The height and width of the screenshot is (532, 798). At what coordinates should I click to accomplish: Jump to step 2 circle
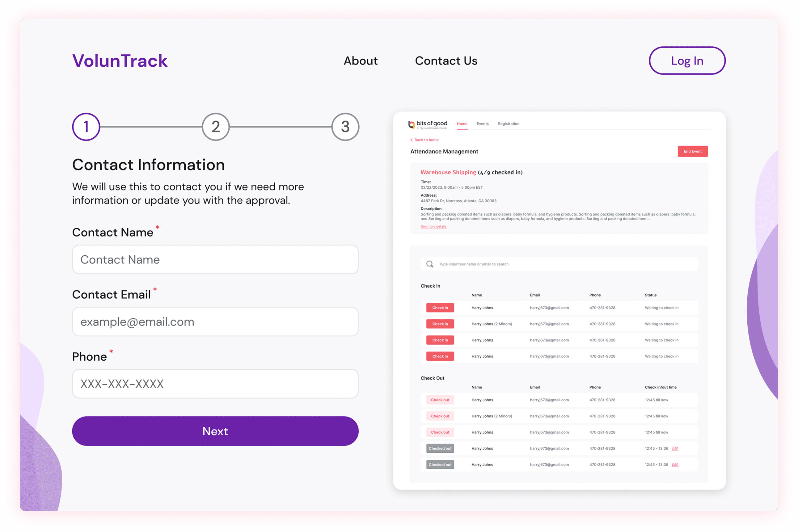(216, 127)
